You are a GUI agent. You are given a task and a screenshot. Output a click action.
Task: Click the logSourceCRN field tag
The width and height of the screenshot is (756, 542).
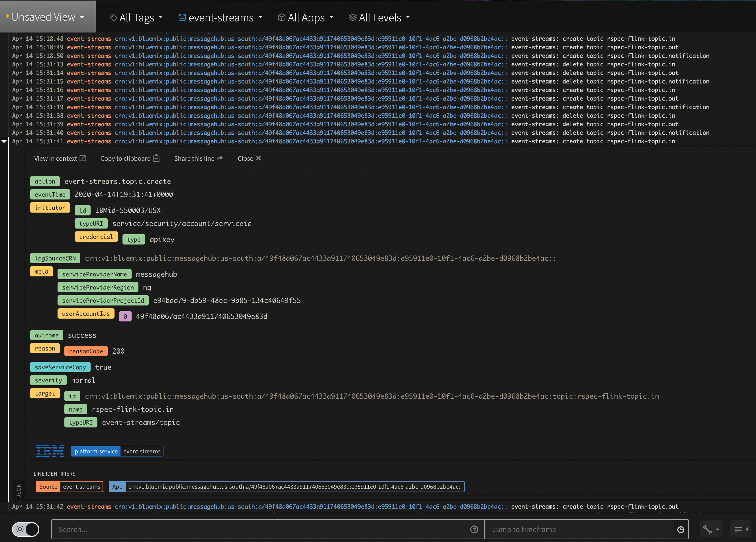pyautogui.click(x=55, y=258)
